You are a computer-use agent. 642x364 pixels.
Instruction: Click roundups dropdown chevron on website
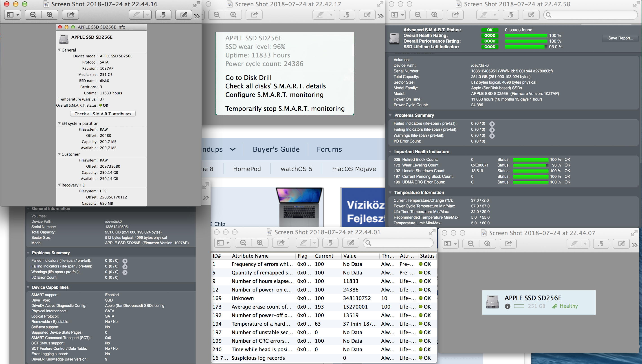(x=233, y=149)
